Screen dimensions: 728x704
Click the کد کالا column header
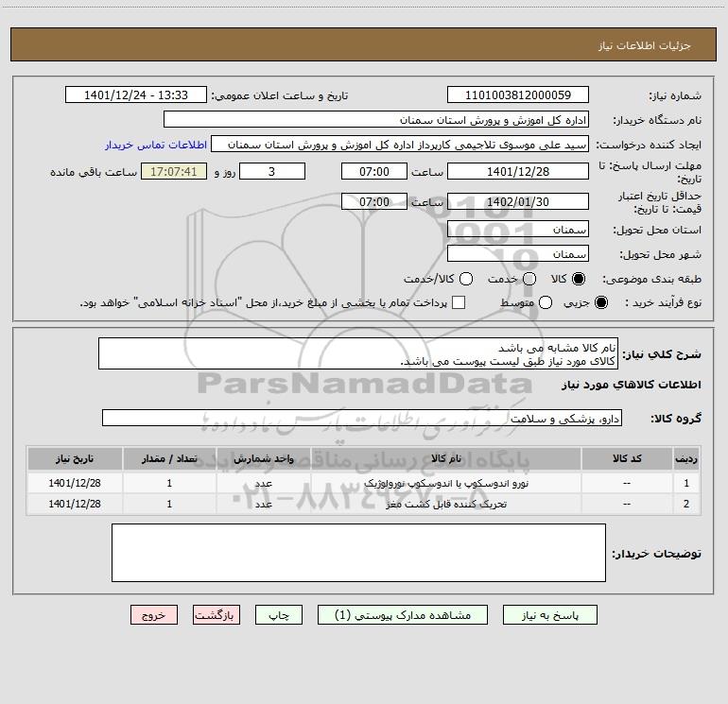pyautogui.click(x=627, y=458)
